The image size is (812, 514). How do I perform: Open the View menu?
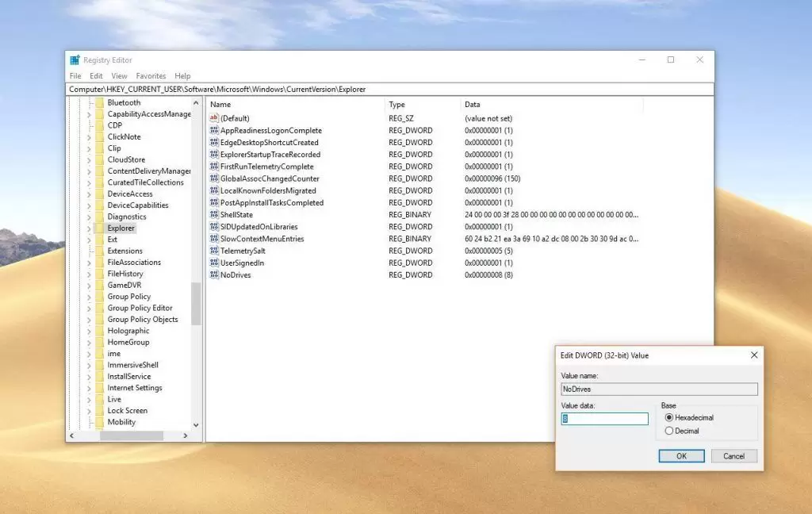[x=119, y=75]
